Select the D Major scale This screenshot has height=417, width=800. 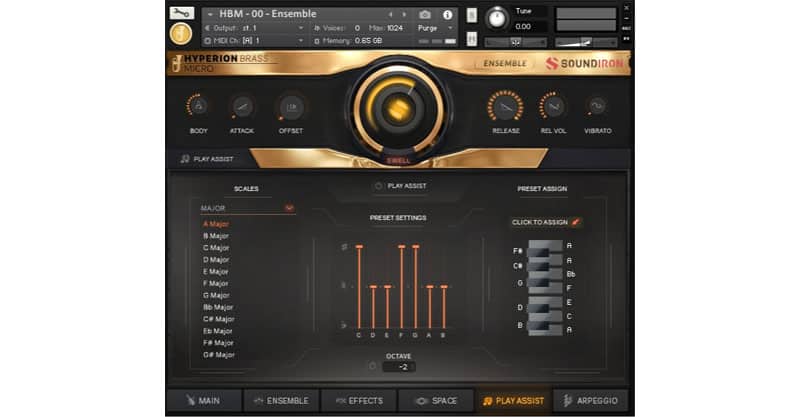click(216, 259)
